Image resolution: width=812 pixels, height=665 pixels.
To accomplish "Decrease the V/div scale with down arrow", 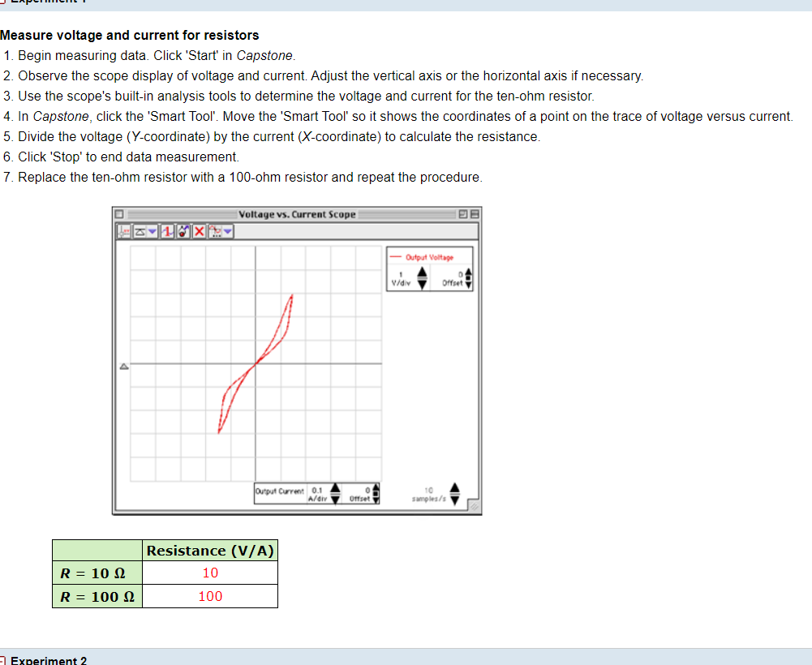I will (422, 285).
